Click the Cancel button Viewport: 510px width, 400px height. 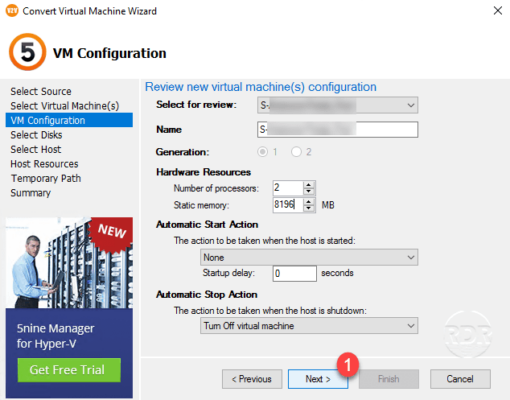click(x=460, y=379)
